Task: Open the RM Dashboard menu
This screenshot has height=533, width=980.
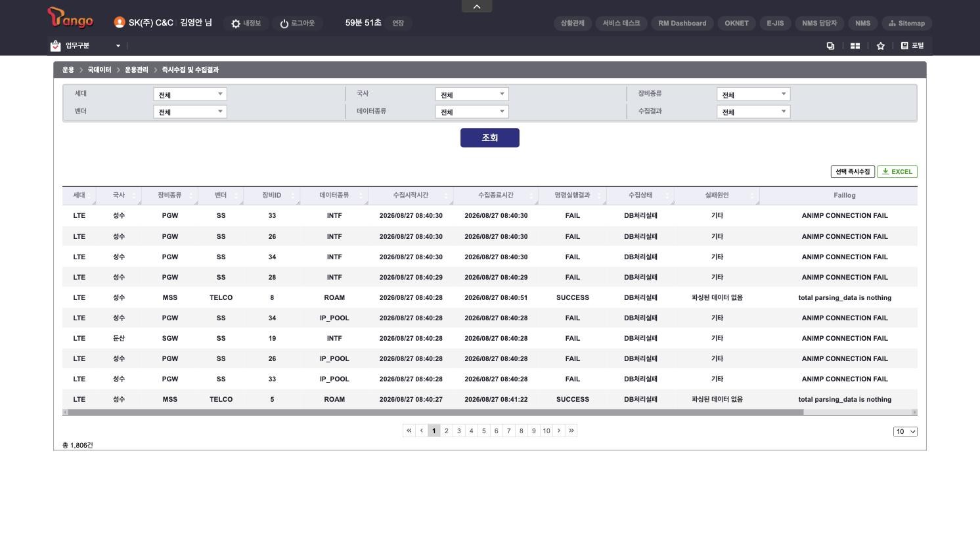Action: pyautogui.click(x=682, y=24)
